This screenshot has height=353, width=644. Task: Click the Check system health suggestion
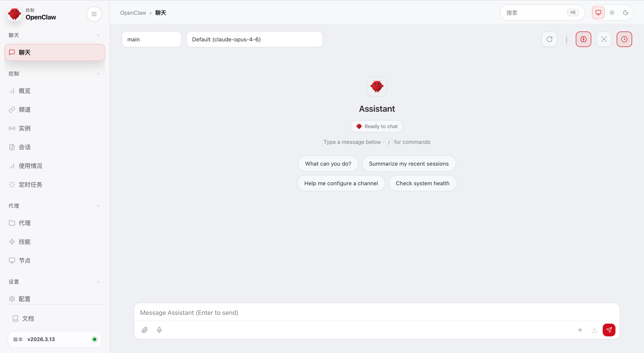(x=422, y=183)
